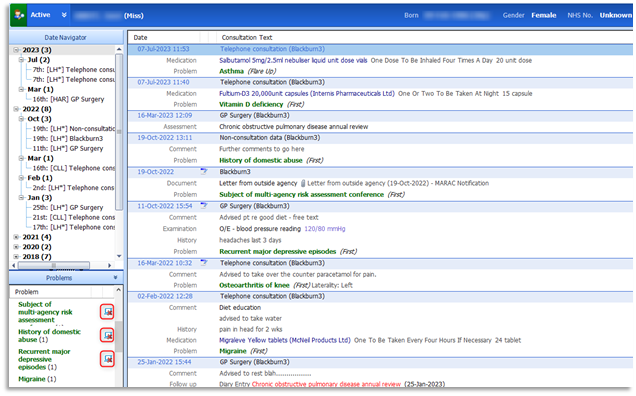Click the Problems panel vertical scrollbar

click(x=118, y=337)
